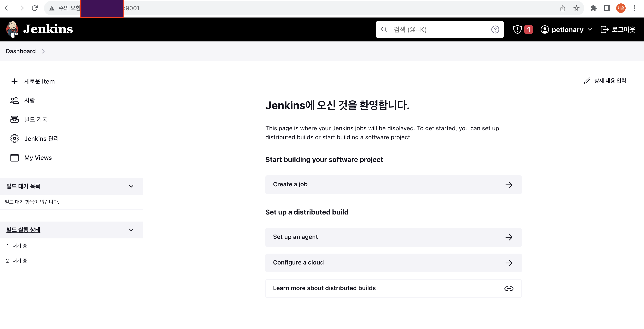The width and height of the screenshot is (644, 329).
Task: Click the Jenkins butler logo icon
Action: (x=12, y=29)
